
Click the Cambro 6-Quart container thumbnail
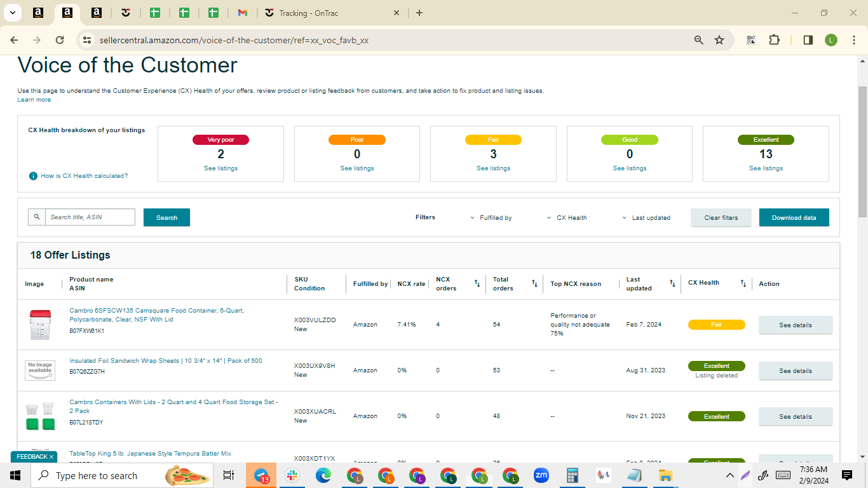[x=39, y=325]
